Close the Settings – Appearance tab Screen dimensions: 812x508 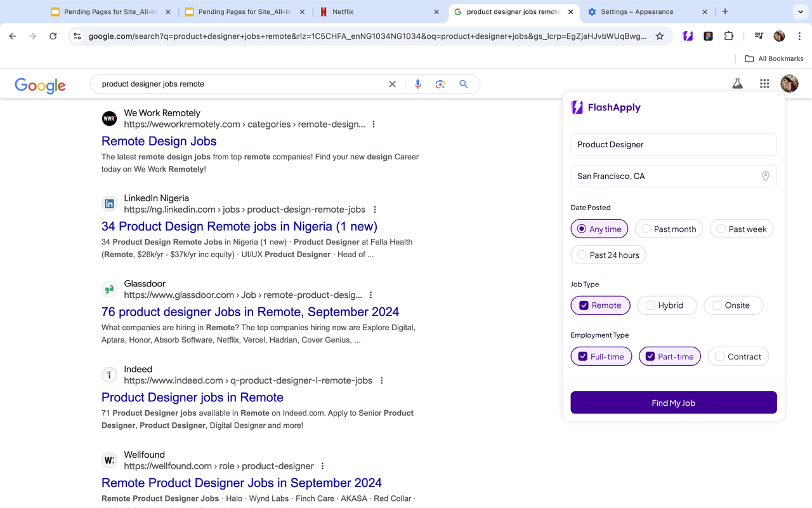(705, 11)
